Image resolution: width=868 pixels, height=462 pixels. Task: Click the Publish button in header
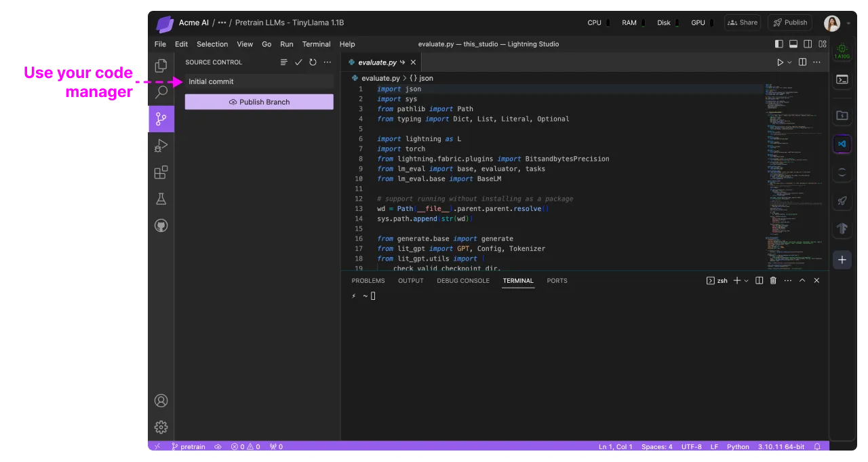click(x=790, y=22)
